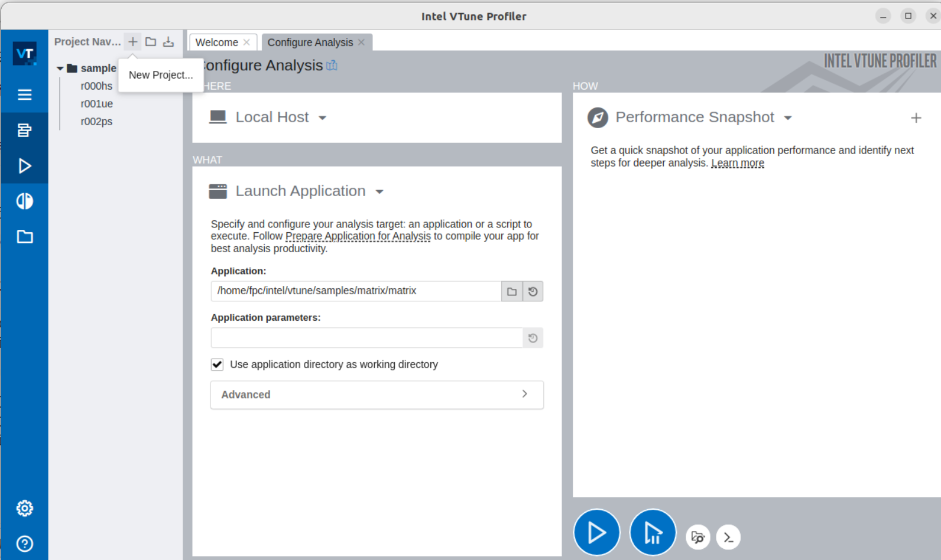
Task: Close the Configure Analysis tab
Action: [x=361, y=42]
